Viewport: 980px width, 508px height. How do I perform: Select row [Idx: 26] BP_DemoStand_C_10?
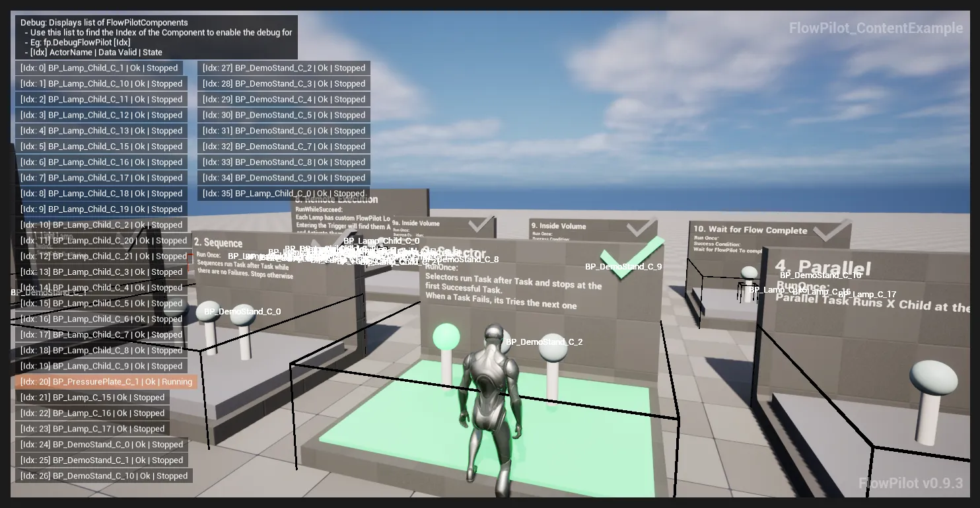[x=104, y=476]
